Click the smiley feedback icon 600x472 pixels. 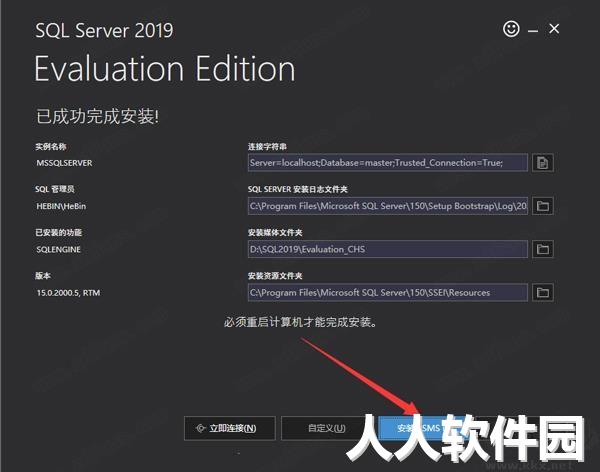click(511, 29)
